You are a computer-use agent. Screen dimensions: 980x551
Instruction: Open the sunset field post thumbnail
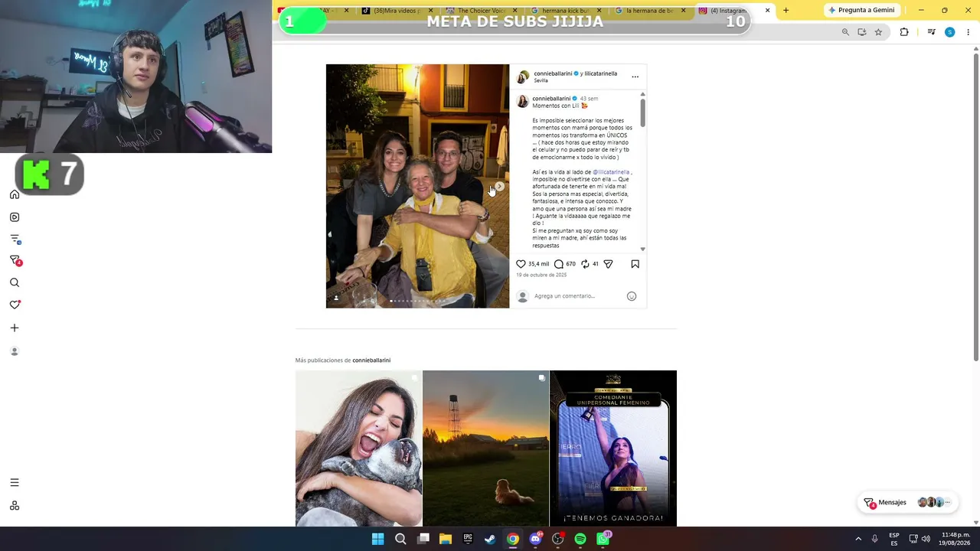pos(485,448)
